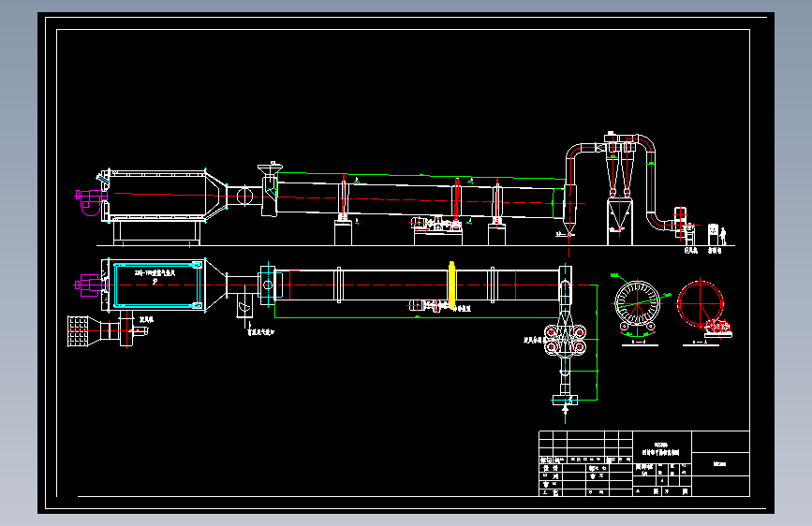Select the magenta burner in the elevation view
The width and height of the screenshot is (812, 526).
(91, 202)
